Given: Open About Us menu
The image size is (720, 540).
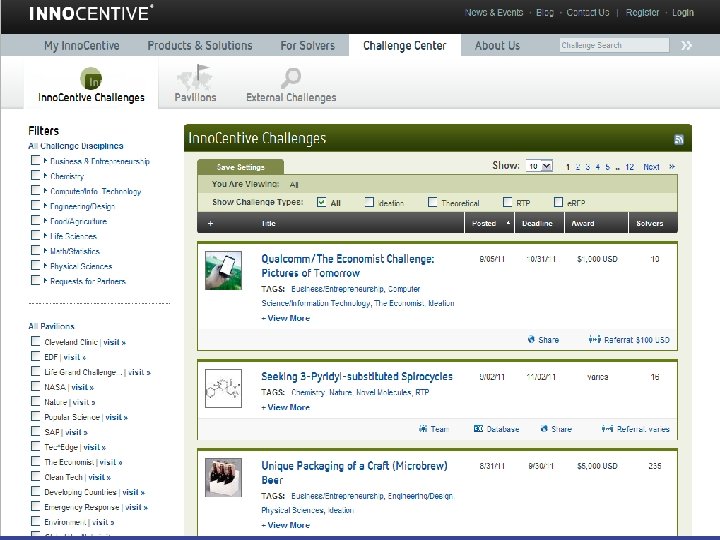Looking at the screenshot, I should pos(497,45).
